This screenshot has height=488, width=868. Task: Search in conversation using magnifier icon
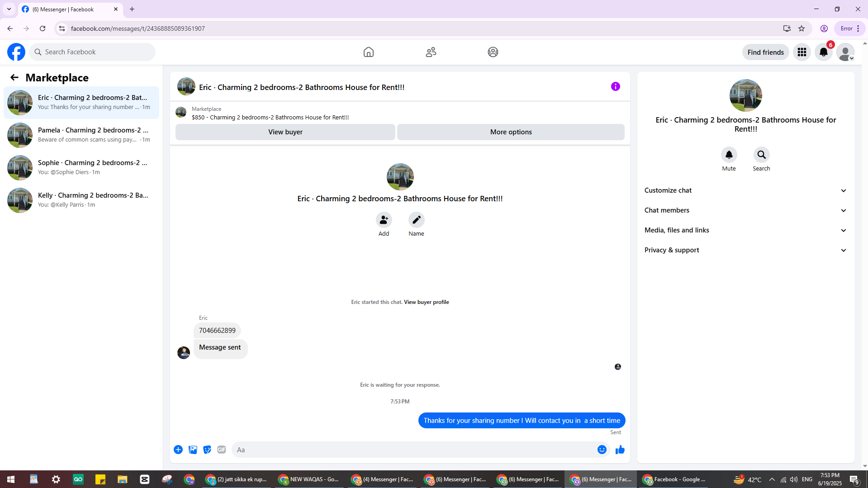click(762, 155)
